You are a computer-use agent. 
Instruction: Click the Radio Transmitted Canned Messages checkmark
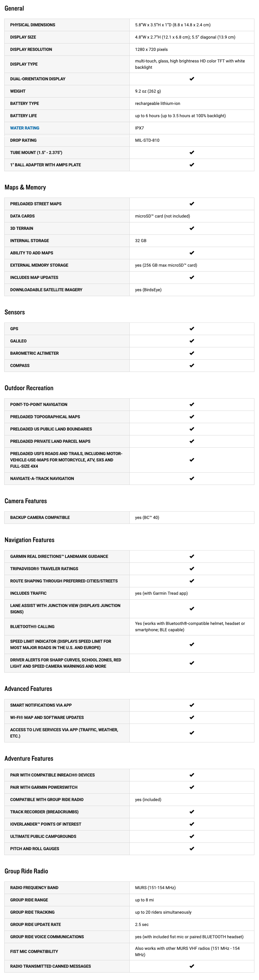(192, 966)
